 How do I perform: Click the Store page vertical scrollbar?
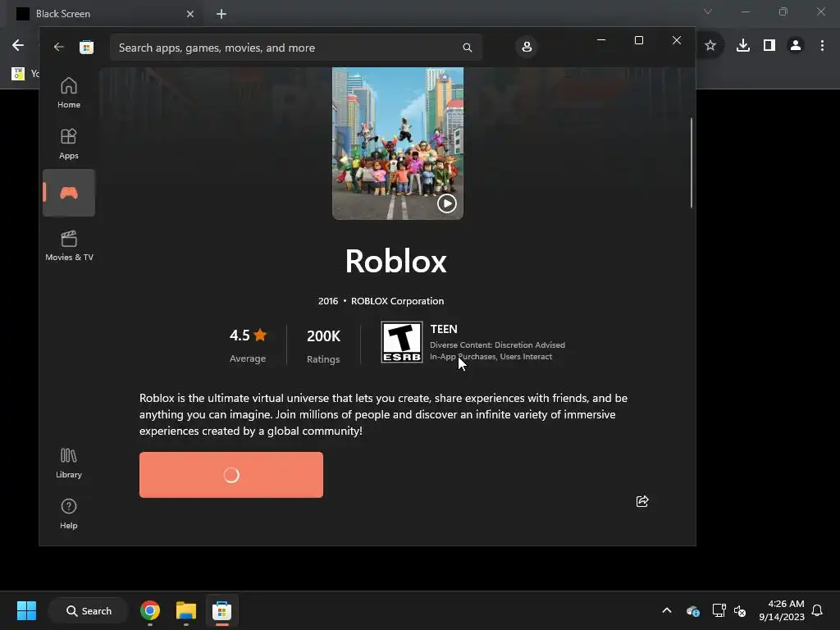[x=691, y=163]
